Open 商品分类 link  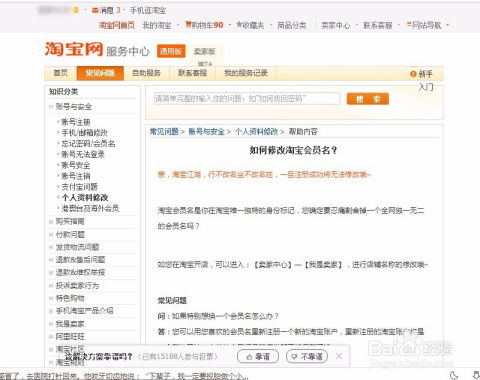click(x=292, y=25)
